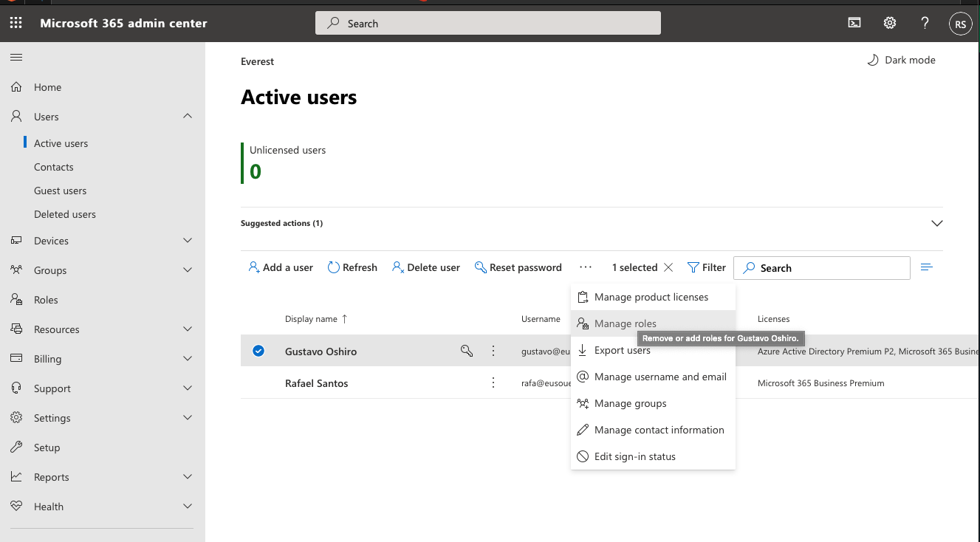This screenshot has height=542, width=980.
Task: Select Manage username and email
Action: click(653, 377)
